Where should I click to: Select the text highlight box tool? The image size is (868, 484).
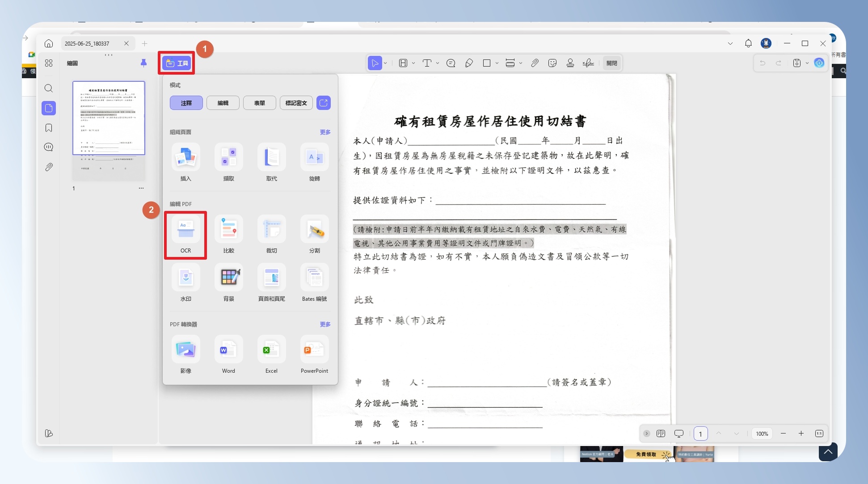tap(403, 63)
